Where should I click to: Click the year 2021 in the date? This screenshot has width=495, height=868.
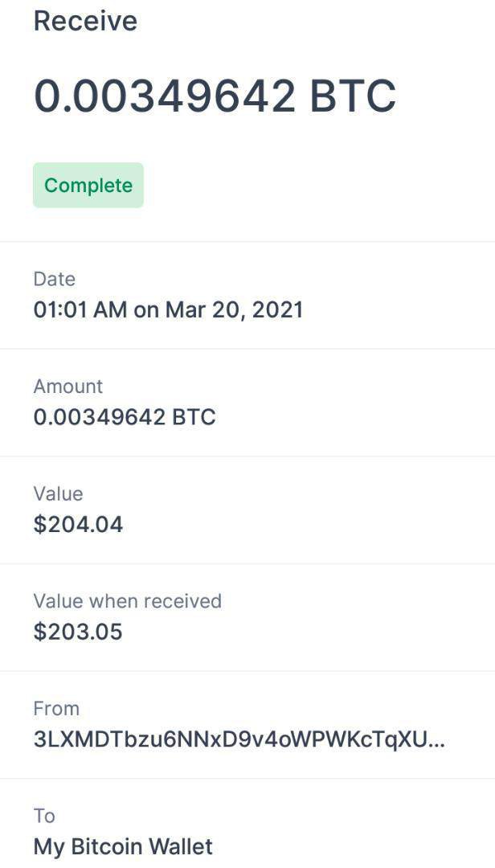click(277, 310)
